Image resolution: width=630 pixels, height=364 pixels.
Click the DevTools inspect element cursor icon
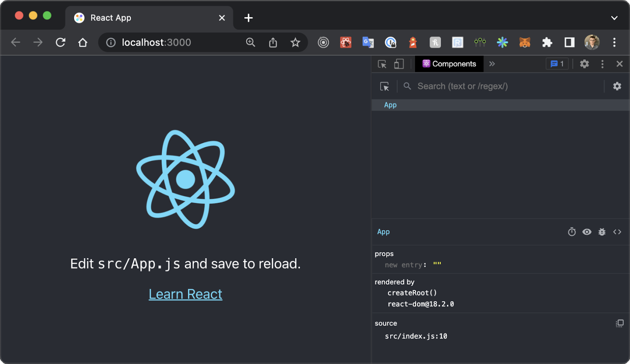click(x=382, y=64)
